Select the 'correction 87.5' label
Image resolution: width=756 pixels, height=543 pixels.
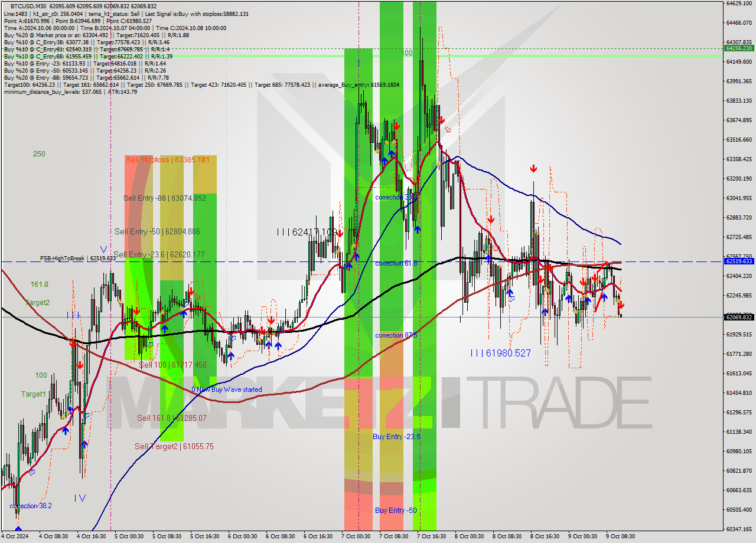pos(396,335)
